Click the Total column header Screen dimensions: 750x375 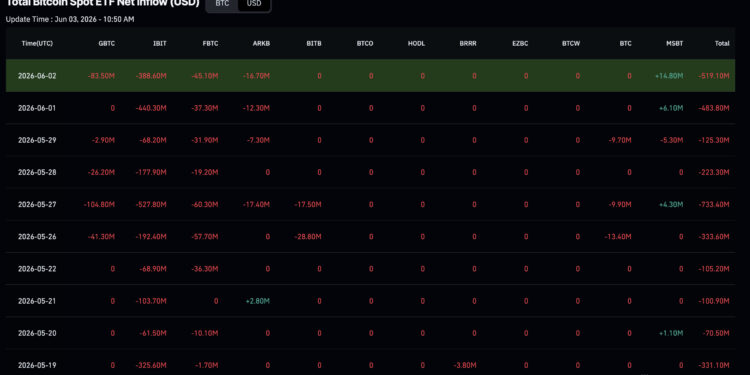(722, 44)
